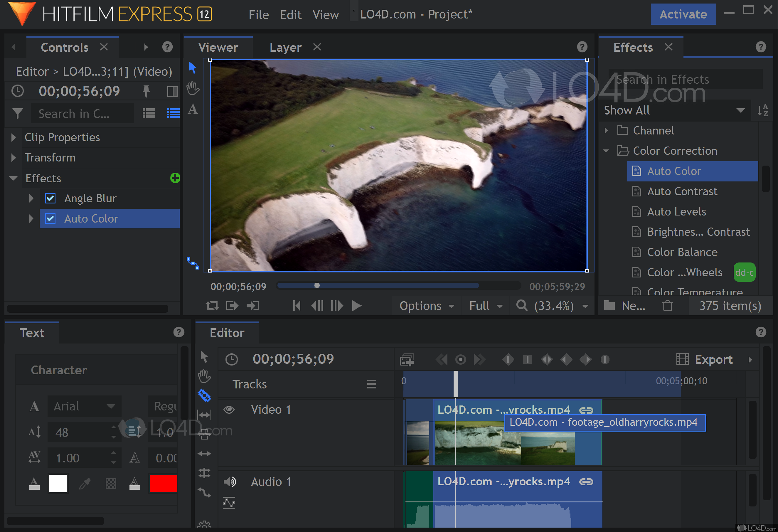Collapse the Color Correction category in Effects
Viewport: 778px width, 532px height.
606,151
